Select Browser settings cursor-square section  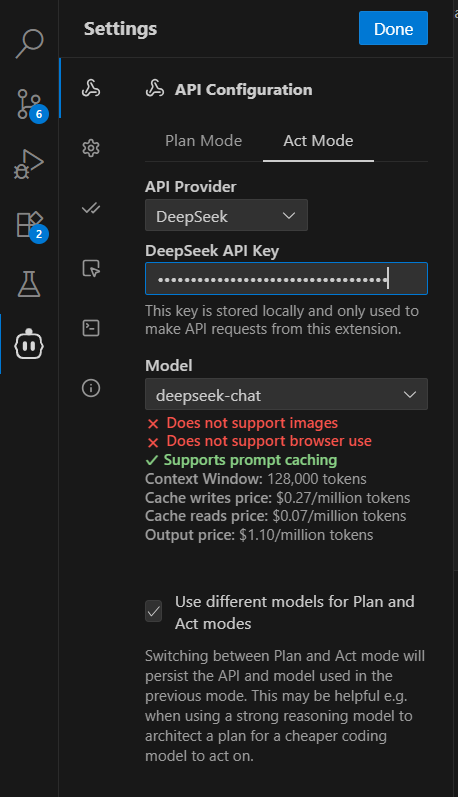91,268
